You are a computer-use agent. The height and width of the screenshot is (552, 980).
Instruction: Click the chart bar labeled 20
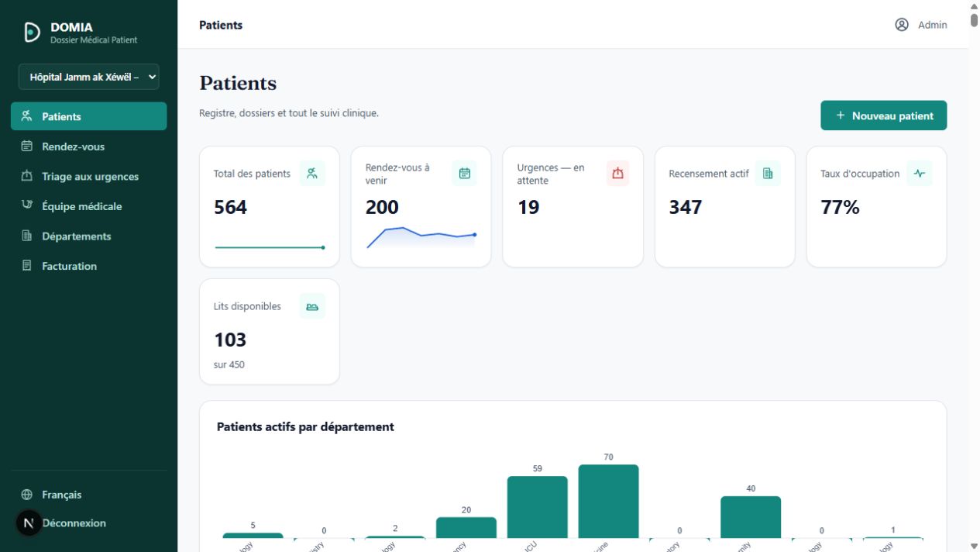click(466, 528)
